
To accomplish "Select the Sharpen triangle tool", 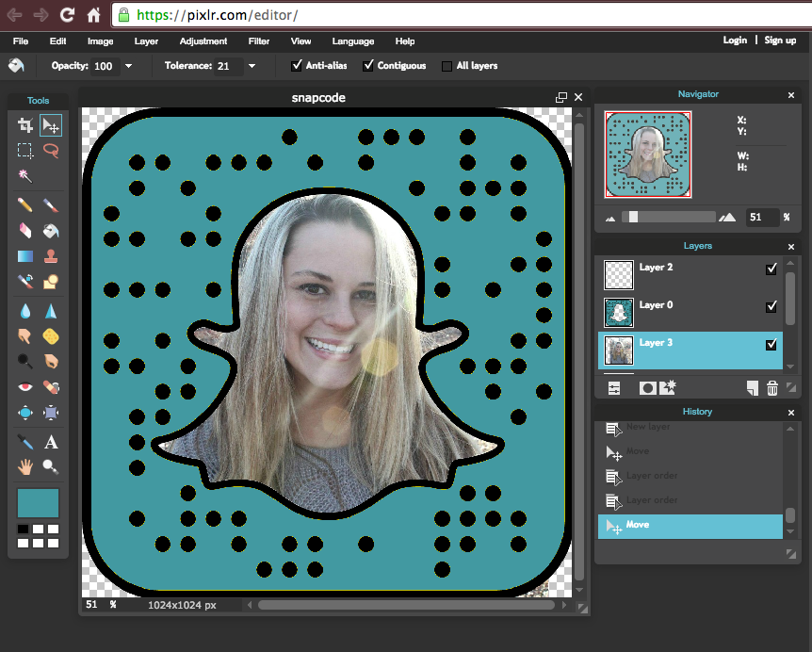I will (51, 311).
